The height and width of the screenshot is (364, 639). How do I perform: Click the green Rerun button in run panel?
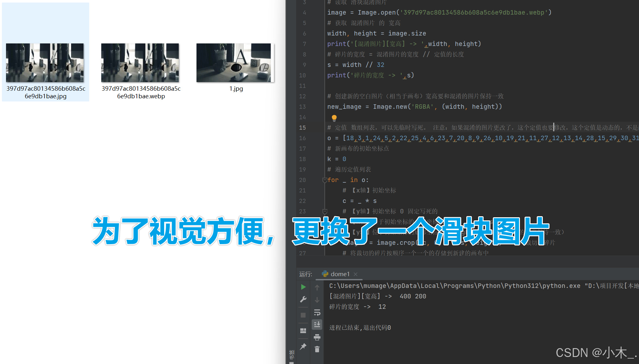pyautogui.click(x=303, y=287)
